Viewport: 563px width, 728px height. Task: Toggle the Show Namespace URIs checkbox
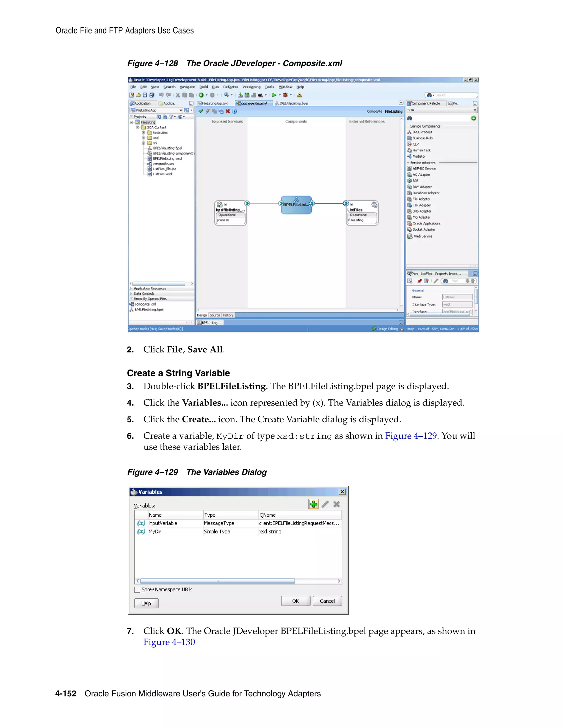point(137,590)
